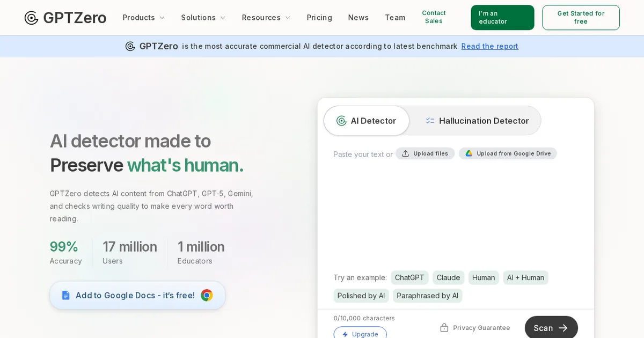Click the Upload files button
Viewport: 644px width, 338px height.
click(425, 153)
